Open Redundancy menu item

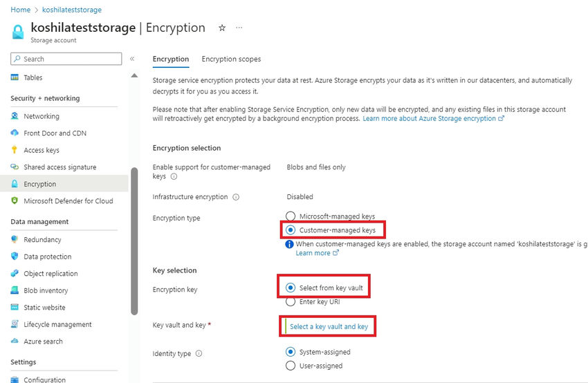coord(42,239)
